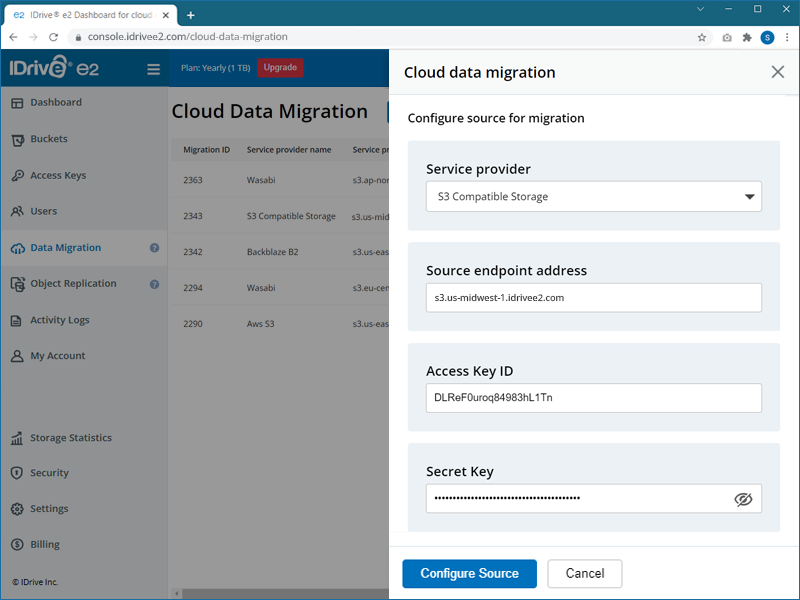The height and width of the screenshot is (600, 800).
Task: Click the Billing icon in sidebar
Action: [x=17, y=545]
